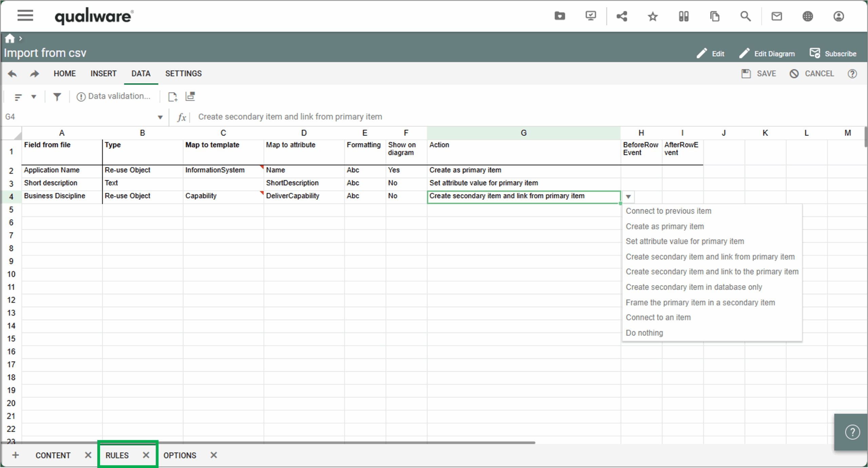Click the horizontal scrollbar
The height and width of the screenshot is (468, 868).
[269, 443]
